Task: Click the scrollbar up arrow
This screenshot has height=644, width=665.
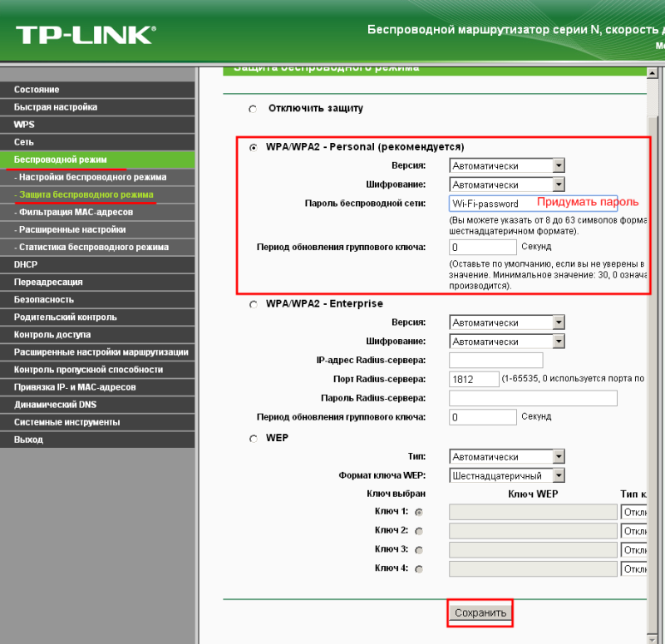Action: [653, 73]
